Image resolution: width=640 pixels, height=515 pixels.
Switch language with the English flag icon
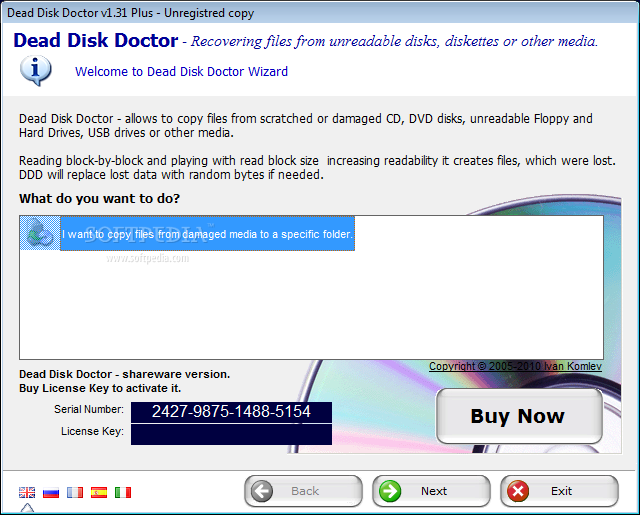pos(27,492)
